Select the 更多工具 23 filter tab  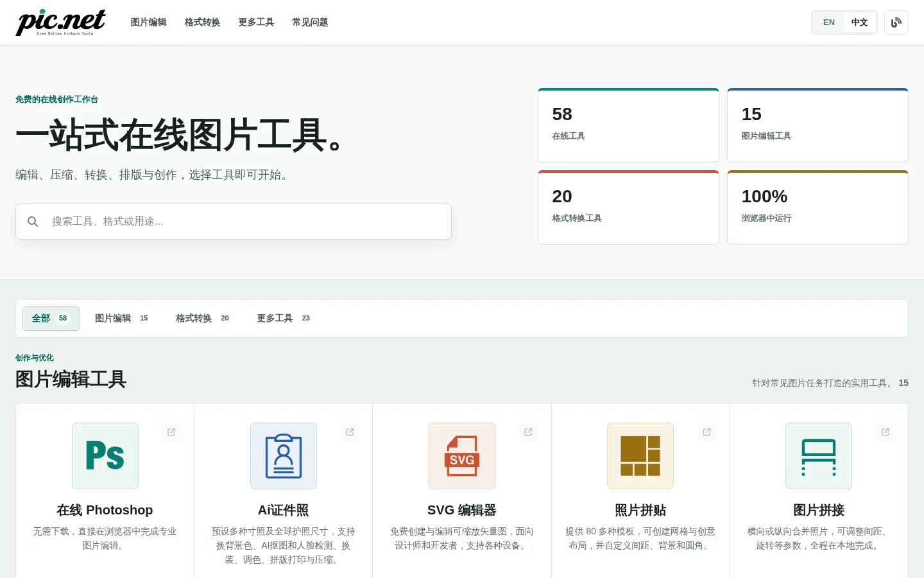pos(284,319)
